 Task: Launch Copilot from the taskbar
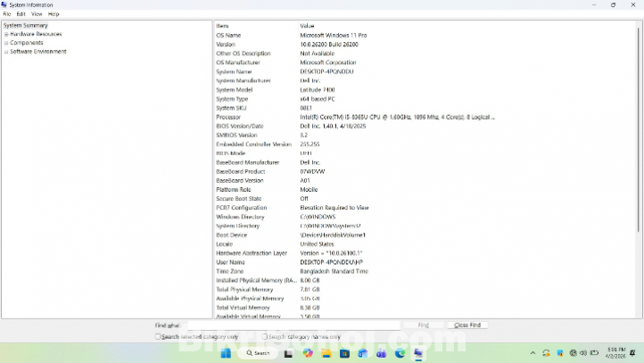[308, 353]
